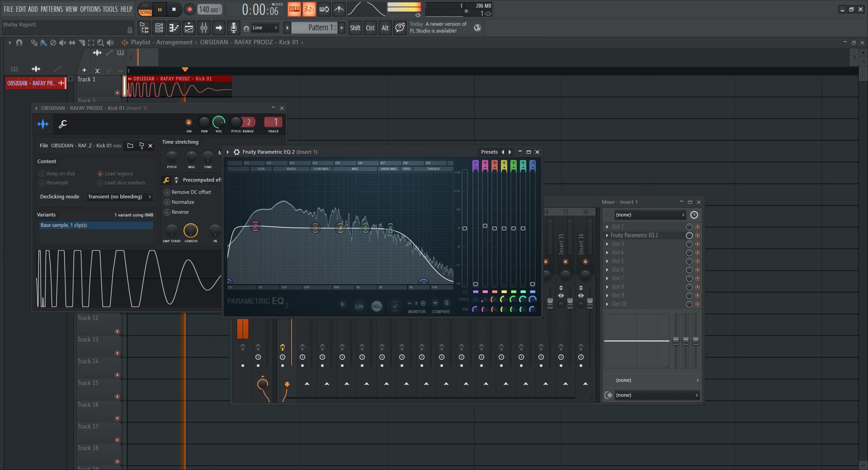
Task: Open the Declicking mode dropdown
Action: pos(119,197)
